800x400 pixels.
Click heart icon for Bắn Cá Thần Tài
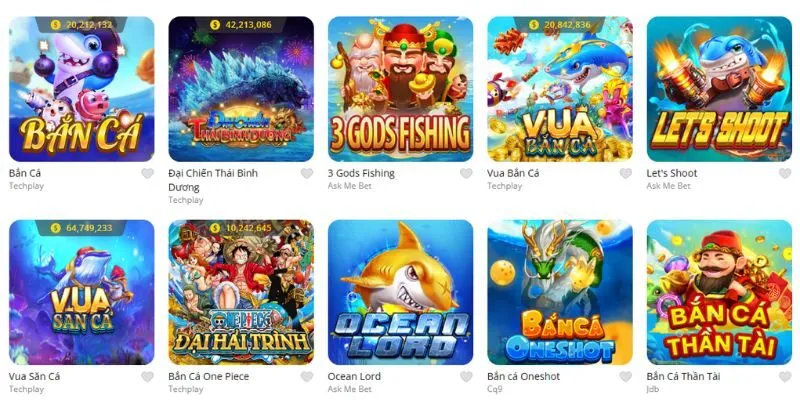[785, 377]
